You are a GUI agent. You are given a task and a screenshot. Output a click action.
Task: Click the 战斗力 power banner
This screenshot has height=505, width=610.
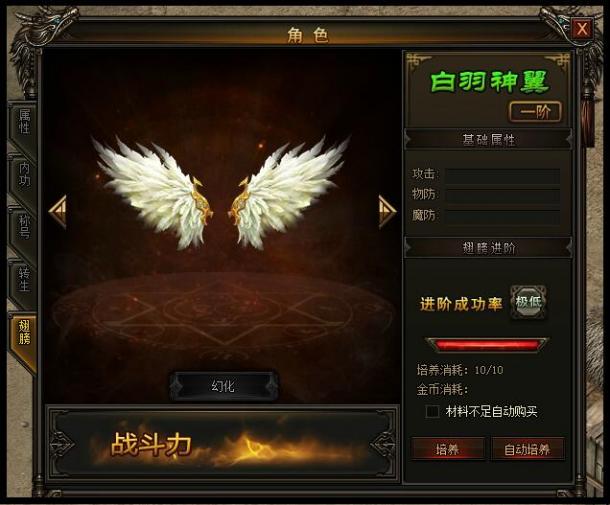point(223,444)
